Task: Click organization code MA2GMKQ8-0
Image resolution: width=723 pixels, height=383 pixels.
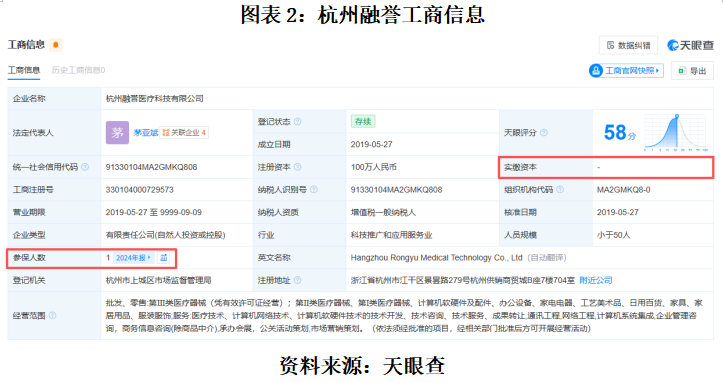Action: click(623, 189)
